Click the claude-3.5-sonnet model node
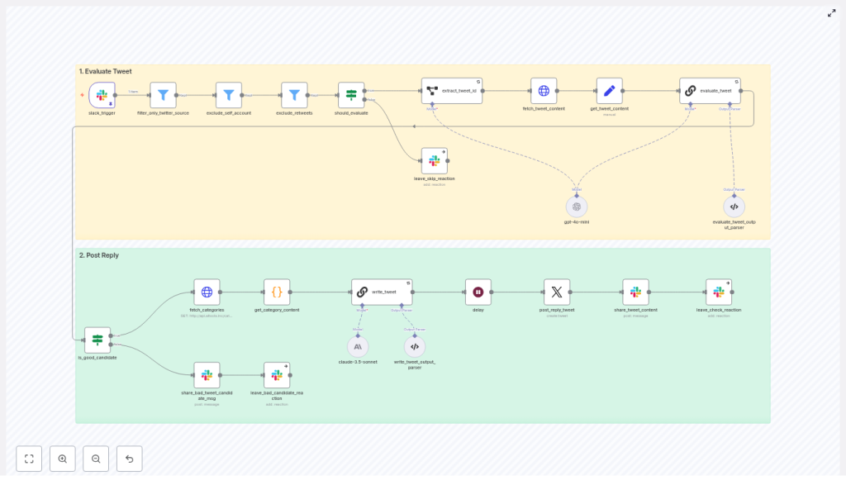 point(357,346)
